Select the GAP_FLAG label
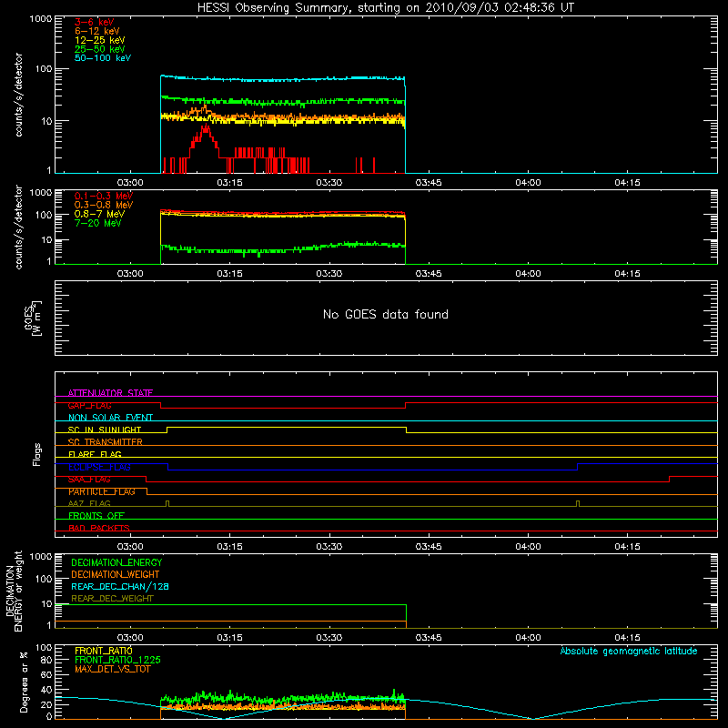Viewport: 728px width, 728px height. 89,405
